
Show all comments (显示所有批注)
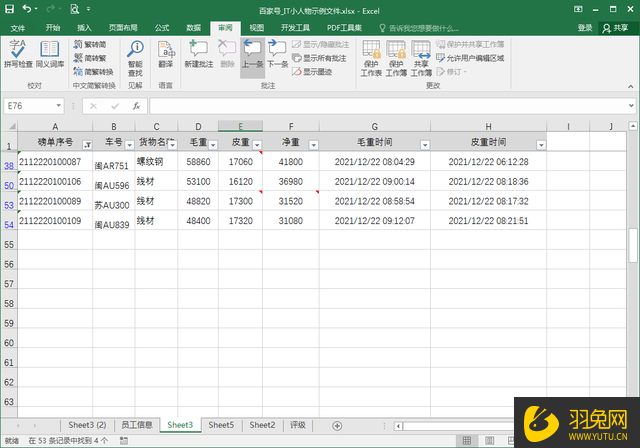pos(320,58)
